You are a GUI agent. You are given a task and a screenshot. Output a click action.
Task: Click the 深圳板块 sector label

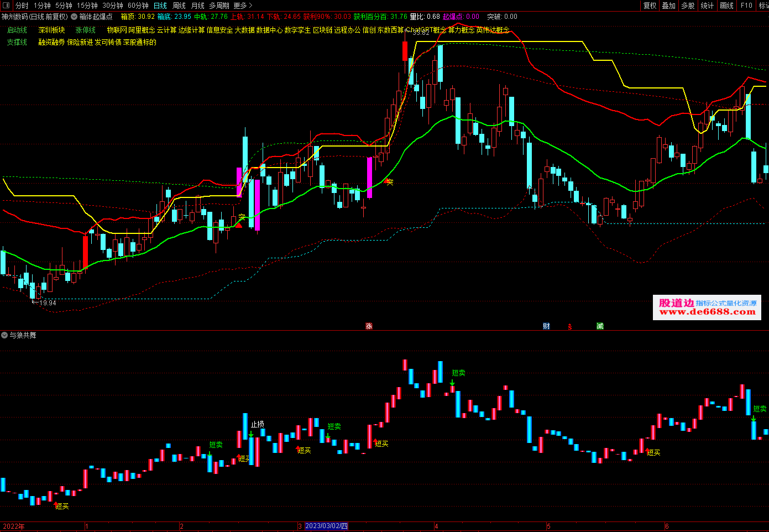tap(52, 30)
